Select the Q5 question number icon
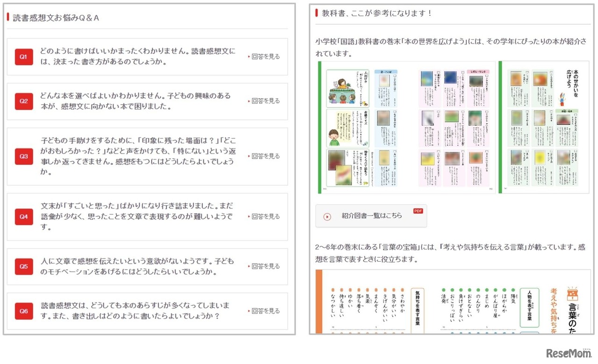The width and height of the screenshot is (598, 364). pyautogui.click(x=24, y=266)
